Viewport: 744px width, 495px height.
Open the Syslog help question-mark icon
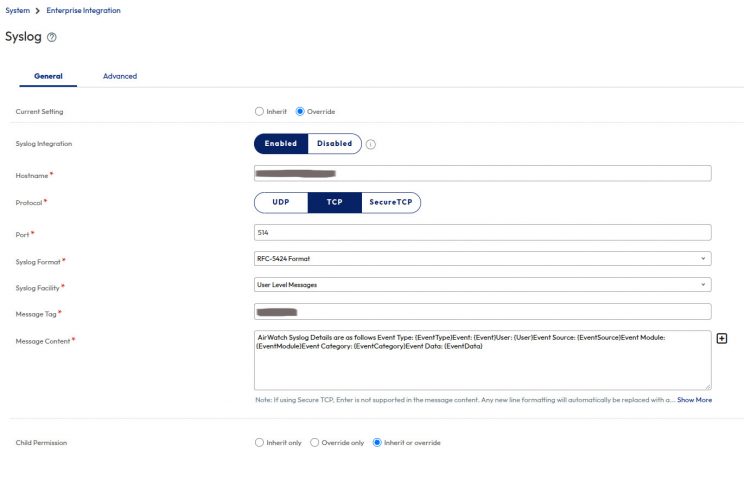pyautogui.click(x=52, y=37)
